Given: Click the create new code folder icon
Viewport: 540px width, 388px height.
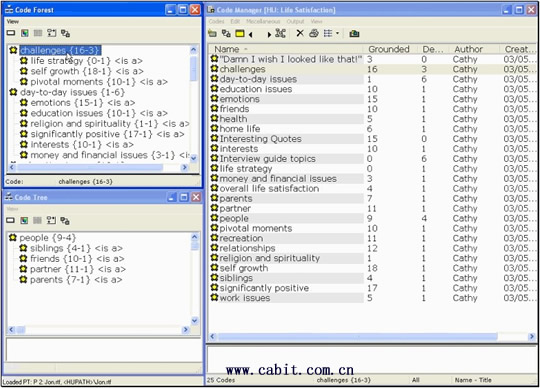Looking at the screenshot, I should [x=212, y=33].
